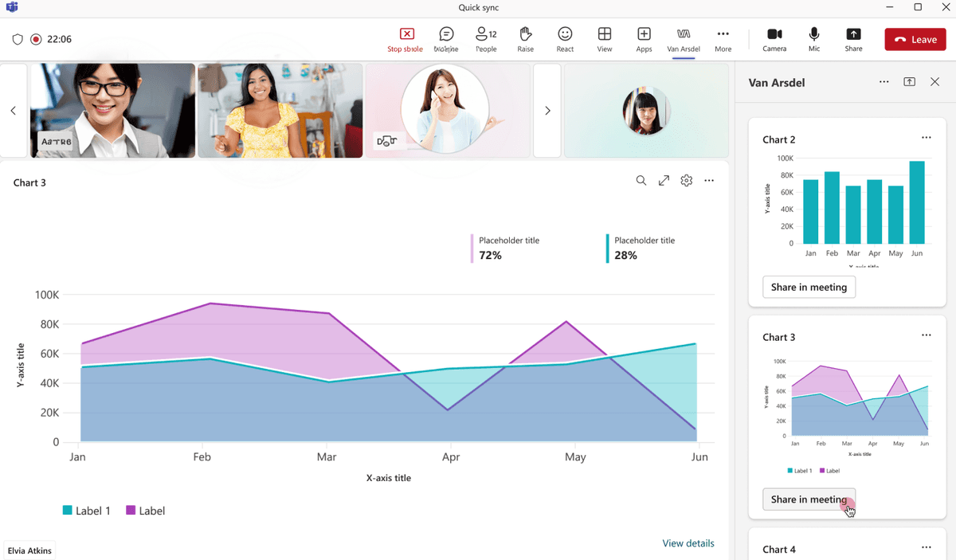Click the Quick sync window title
The width and height of the screenshot is (956, 560).
click(x=479, y=8)
